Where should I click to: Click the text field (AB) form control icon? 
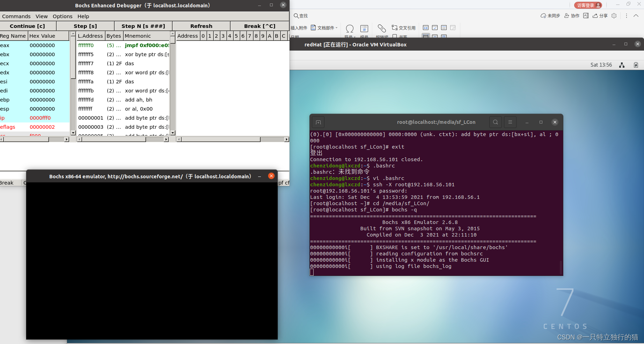coord(426,28)
